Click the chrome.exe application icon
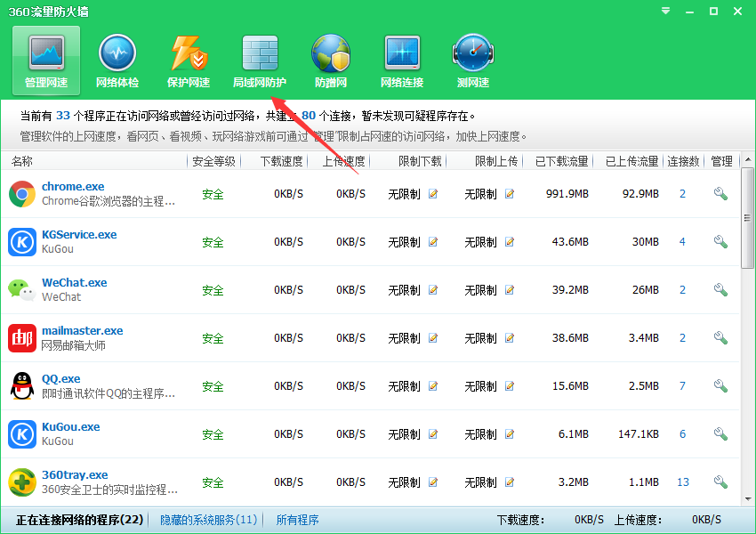The height and width of the screenshot is (534, 756). (x=21, y=194)
